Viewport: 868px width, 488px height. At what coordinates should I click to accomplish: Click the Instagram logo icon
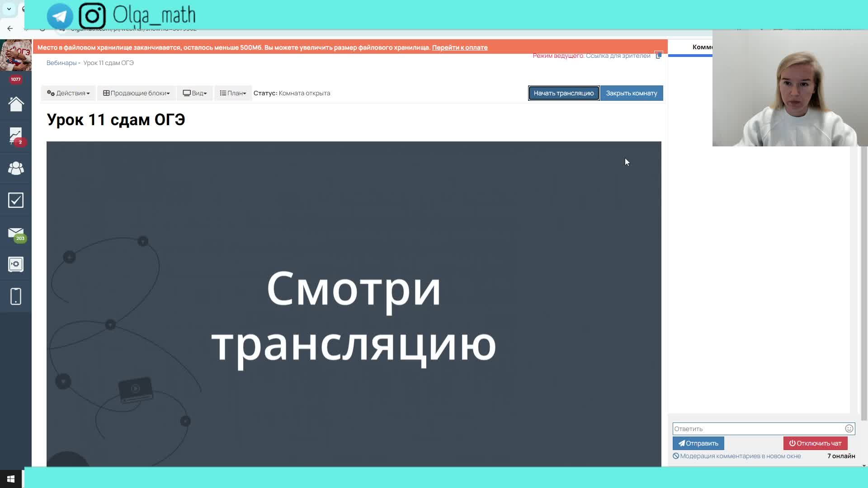92,16
